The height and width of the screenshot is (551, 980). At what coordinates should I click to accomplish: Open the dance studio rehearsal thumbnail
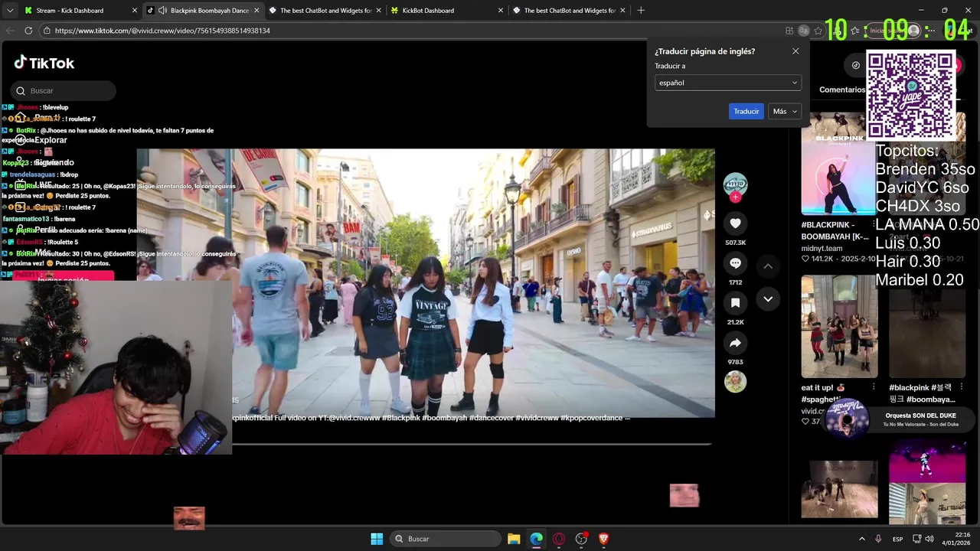click(839, 489)
